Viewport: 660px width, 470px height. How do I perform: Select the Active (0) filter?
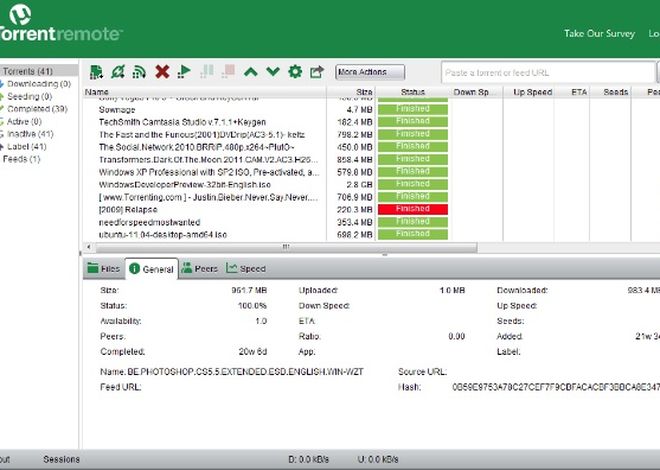coord(24,122)
